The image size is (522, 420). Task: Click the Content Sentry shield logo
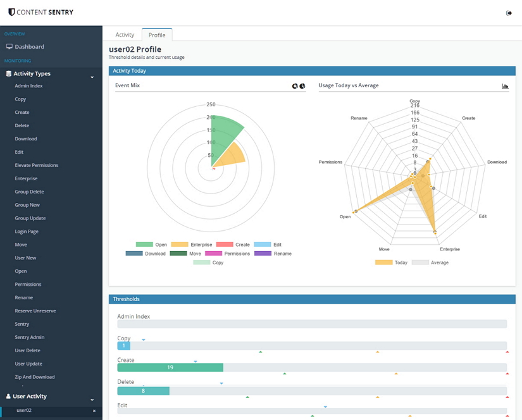click(x=11, y=12)
